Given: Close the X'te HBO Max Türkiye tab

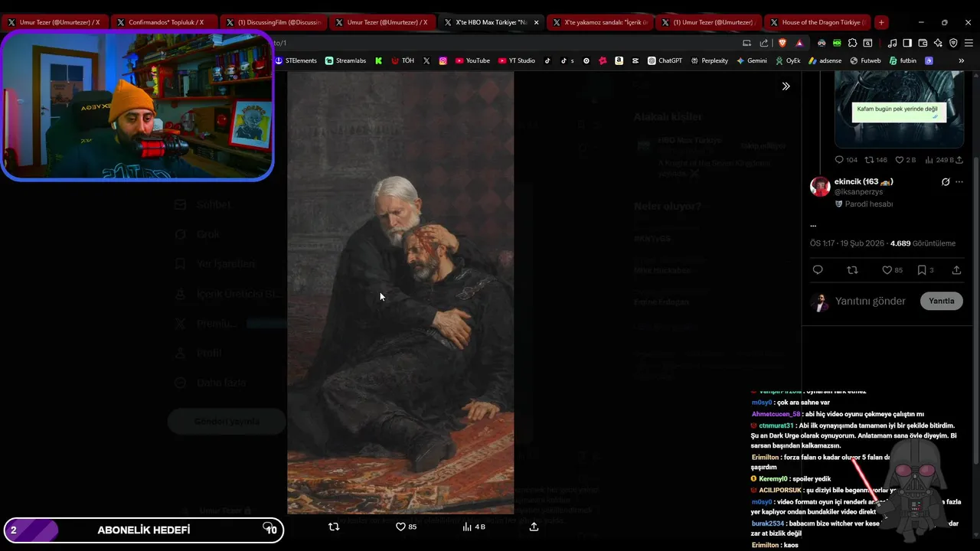Looking at the screenshot, I should pyautogui.click(x=536, y=22).
